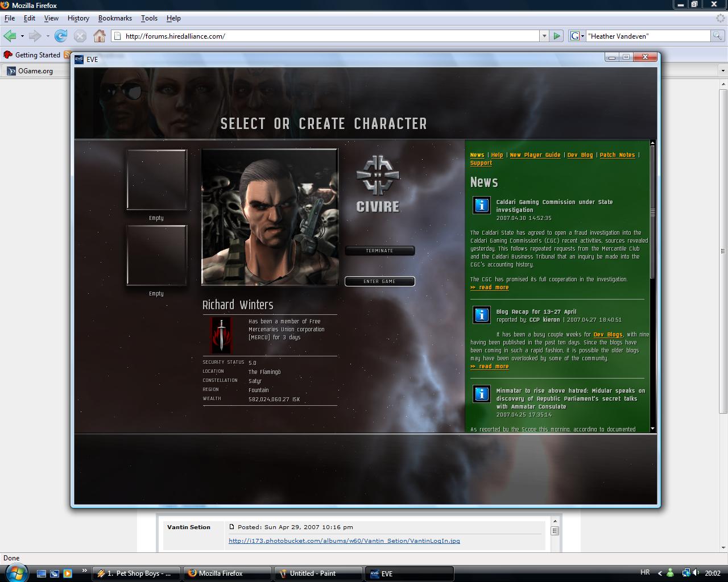728x582 pixels.
Task: Click Firefox's green Back arrow button
Action: pyautogui.click(x=10, y=36)
